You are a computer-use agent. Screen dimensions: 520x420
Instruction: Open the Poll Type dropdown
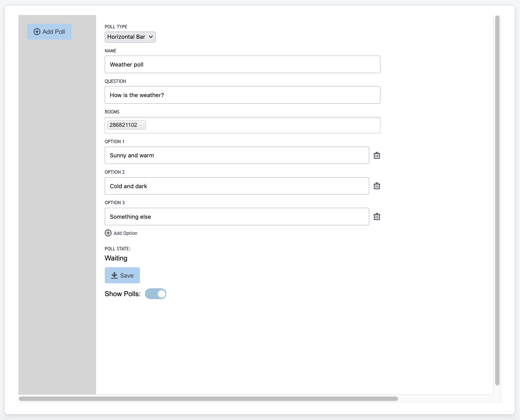coord(130,37)
